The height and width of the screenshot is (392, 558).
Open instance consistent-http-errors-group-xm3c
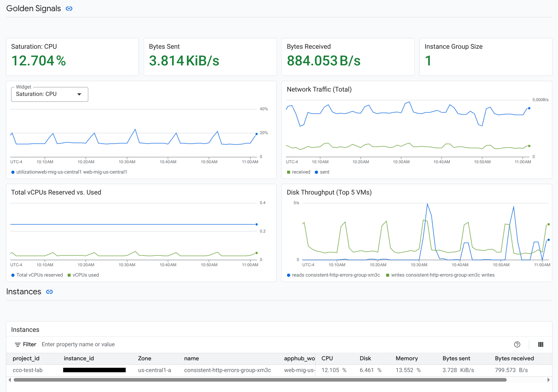tap(228, 370)
